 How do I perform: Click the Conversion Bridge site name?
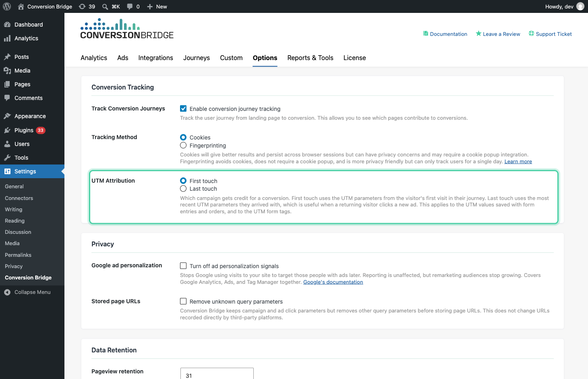coord(50,6)
